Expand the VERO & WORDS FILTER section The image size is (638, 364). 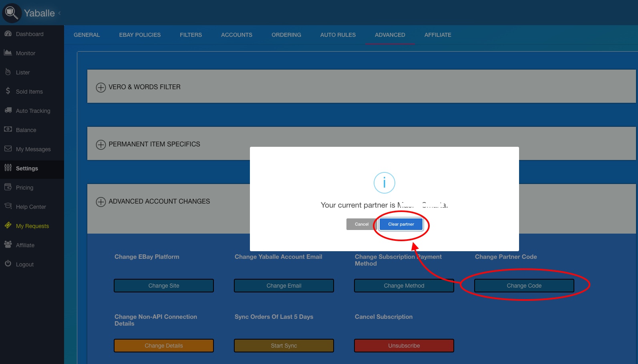pyautogui.click(x=101, y=87)
